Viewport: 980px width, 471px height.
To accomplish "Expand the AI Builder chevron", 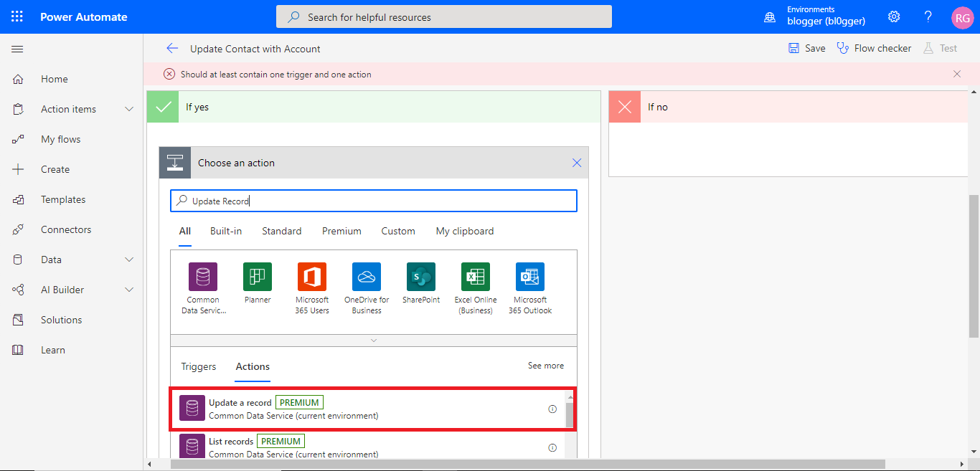I will (129, 290).
